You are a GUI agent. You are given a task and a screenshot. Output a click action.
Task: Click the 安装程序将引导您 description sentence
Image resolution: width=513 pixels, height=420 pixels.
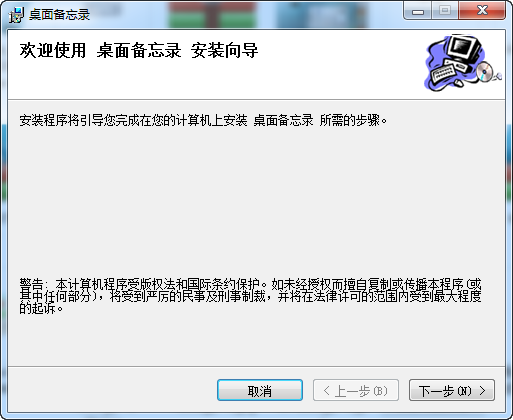(203, 120)
